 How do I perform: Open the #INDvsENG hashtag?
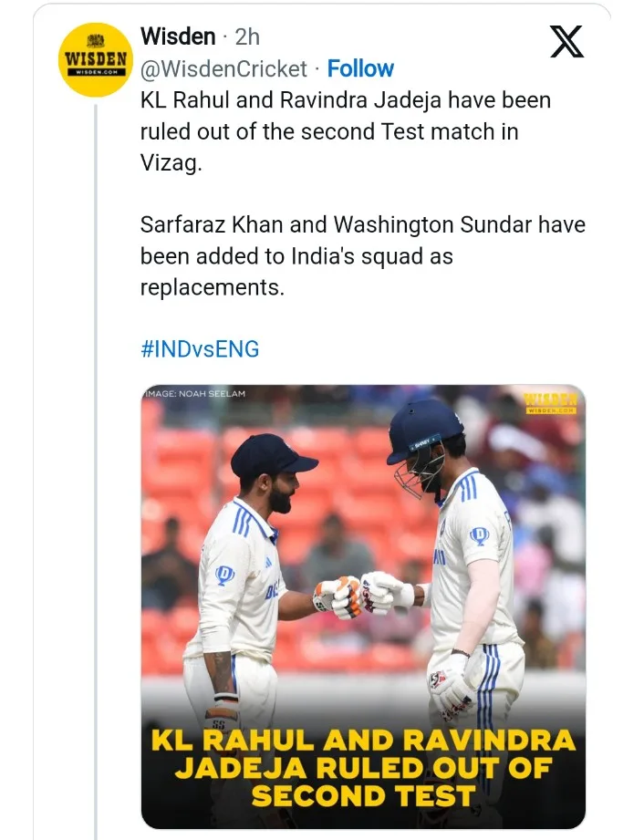(200, 349)
